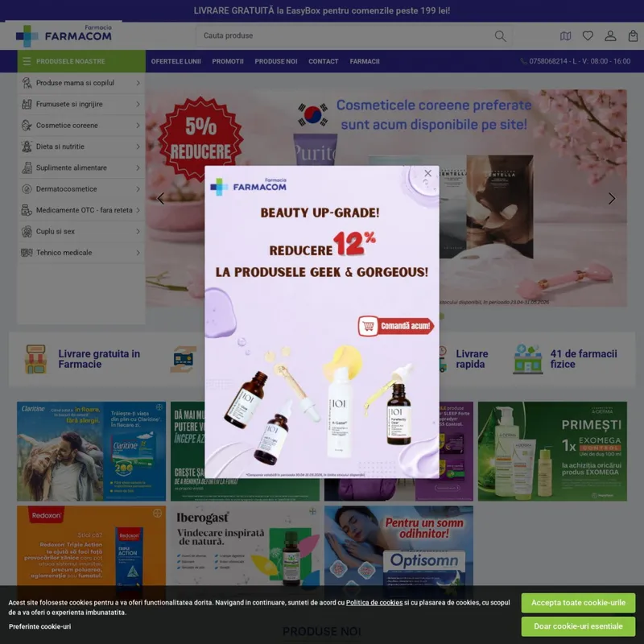Click the Cosmetice coreene category label
This screenshot has height=644, width=644.
coord(67,126)
